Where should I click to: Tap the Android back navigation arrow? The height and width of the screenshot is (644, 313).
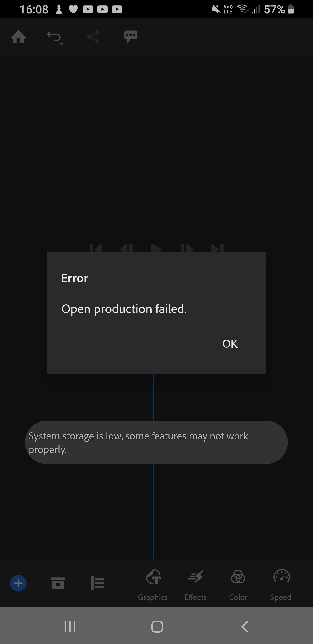pos(245,627)
